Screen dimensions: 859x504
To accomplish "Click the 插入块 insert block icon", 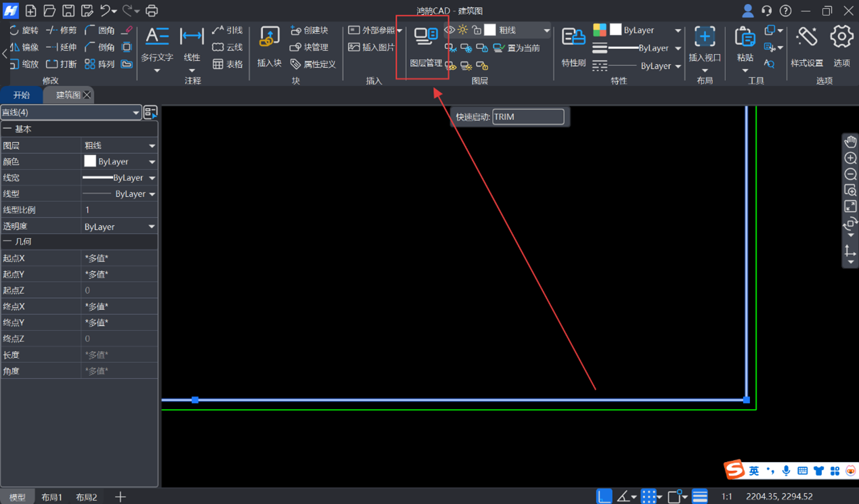I will coord(269,46).
